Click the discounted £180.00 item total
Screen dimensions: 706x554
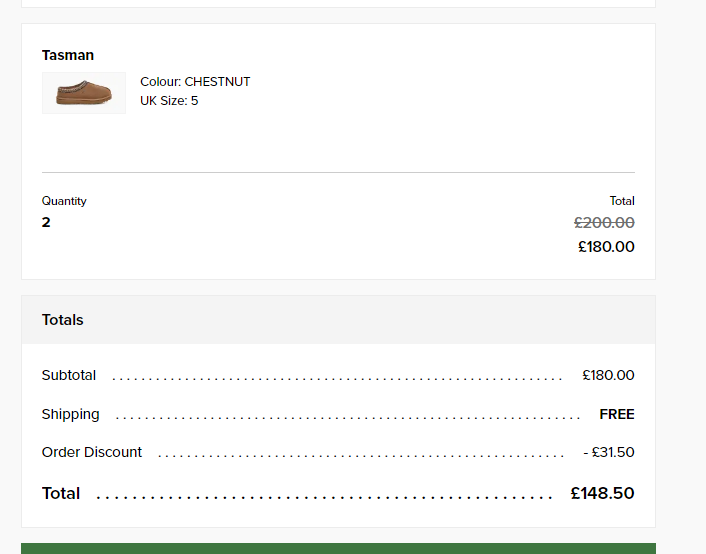point(606,247)
